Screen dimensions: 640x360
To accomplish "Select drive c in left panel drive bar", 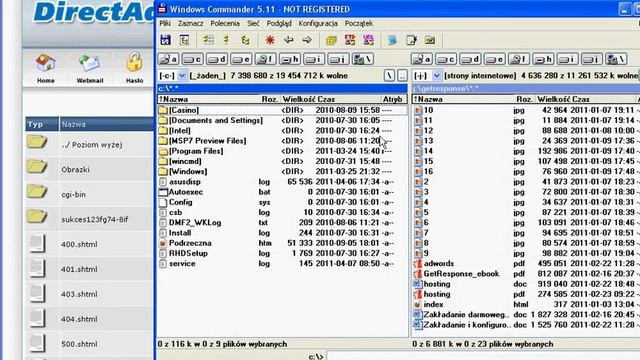I will coord(192,59).
